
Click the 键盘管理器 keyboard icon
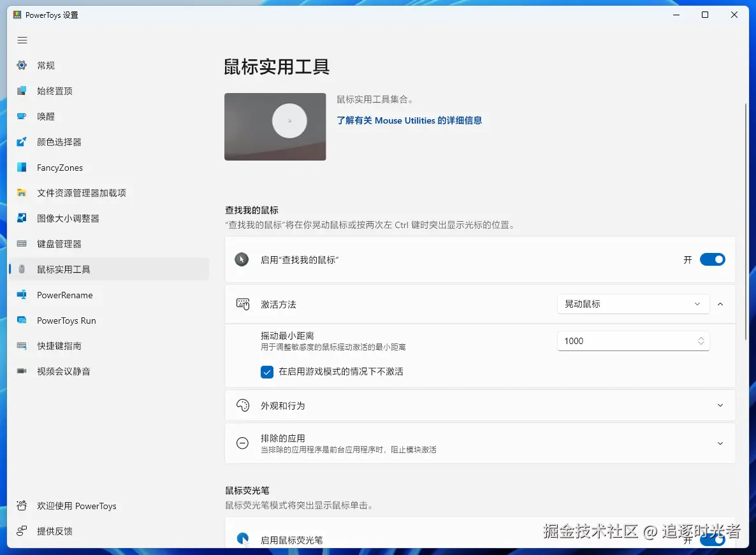[22, 244]
